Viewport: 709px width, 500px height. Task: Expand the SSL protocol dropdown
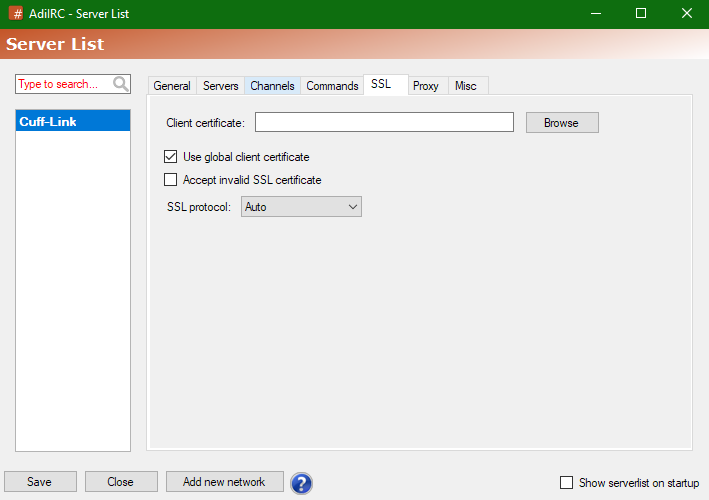(301, 207)
